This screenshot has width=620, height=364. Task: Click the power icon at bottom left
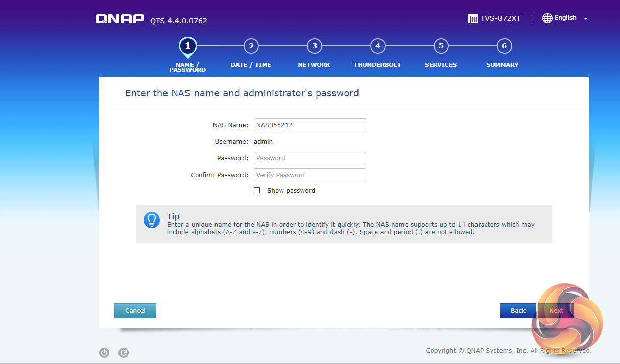point(104,352)
